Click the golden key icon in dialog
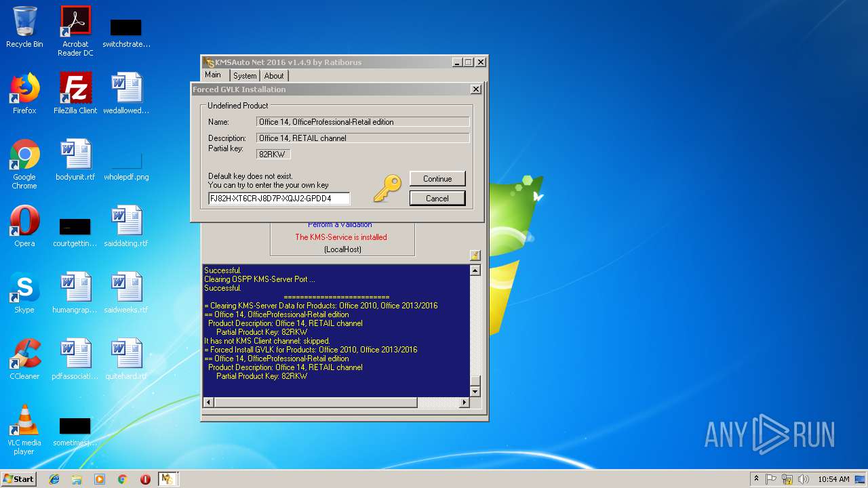 coord(387,189)
